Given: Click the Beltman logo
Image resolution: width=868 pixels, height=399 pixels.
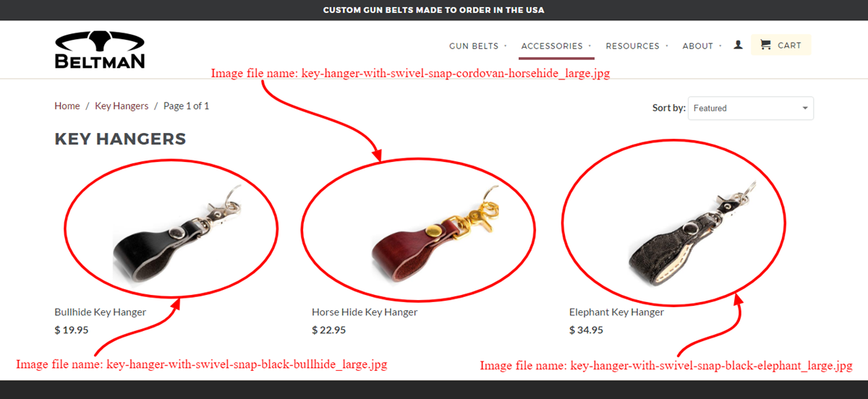Looking at the screenshot, I should 100,50.
